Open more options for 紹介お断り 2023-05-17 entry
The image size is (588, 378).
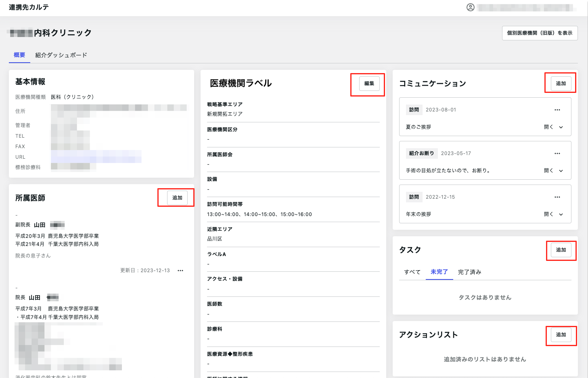click(x=557, y=153)
